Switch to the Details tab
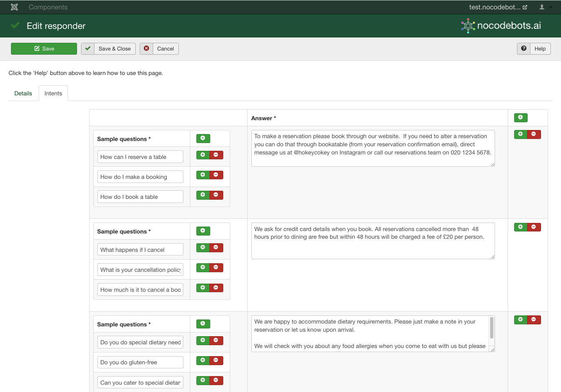 pyautogui.click(x=23, y=93)
